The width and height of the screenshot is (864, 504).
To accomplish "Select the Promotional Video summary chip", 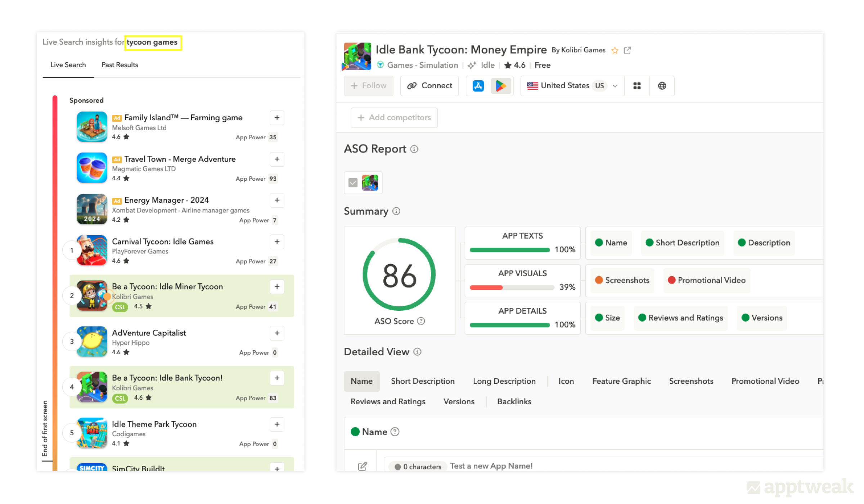I will (706, 280).
